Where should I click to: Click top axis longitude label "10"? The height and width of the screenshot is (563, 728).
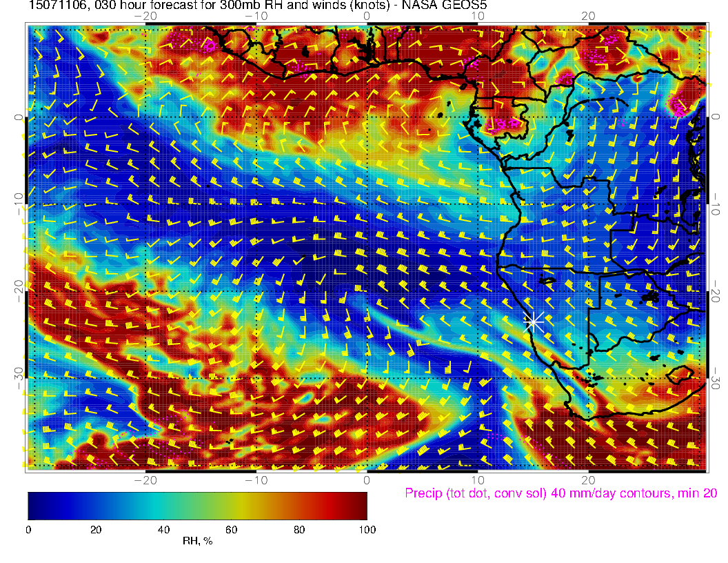[x=477, y=15]
